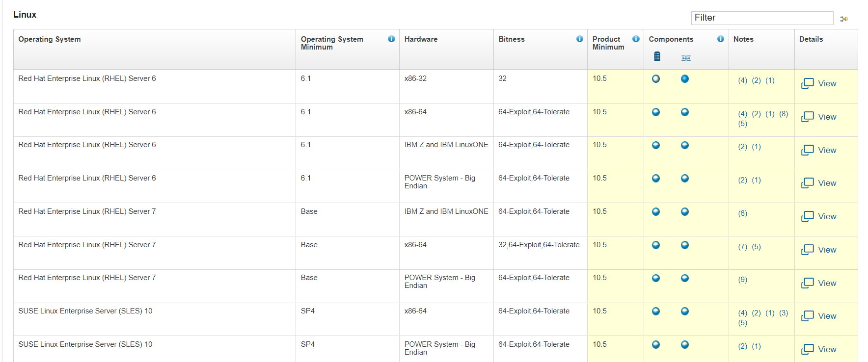Open note (2) in RHEL 6 IBM Z row
The height and width of the screenshot is (362, 868).
(743, 147)
